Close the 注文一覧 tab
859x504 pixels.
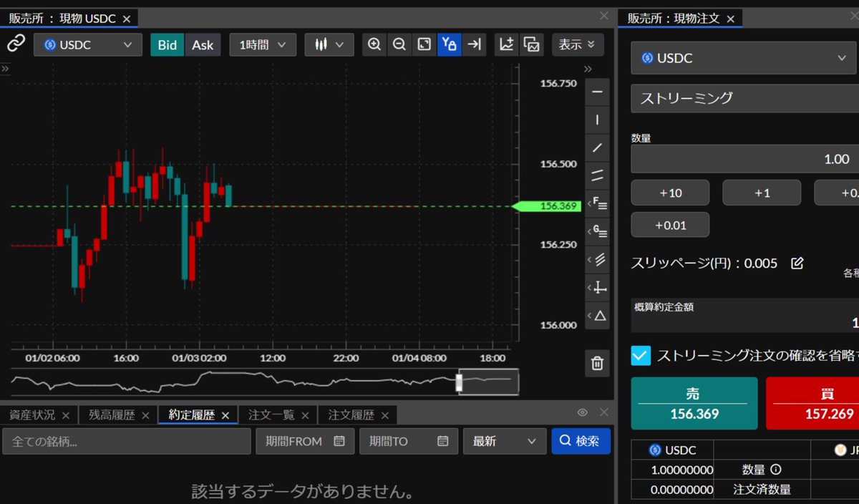coord(305,415)
